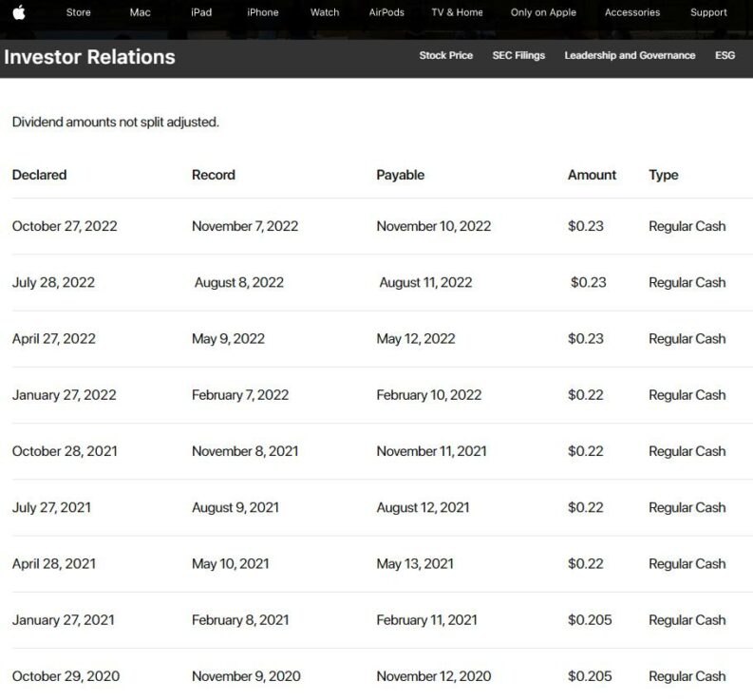Viewport: 753px width, 700px height.
Task: Open the Stock Price tab
Action: tap(445, 56)
